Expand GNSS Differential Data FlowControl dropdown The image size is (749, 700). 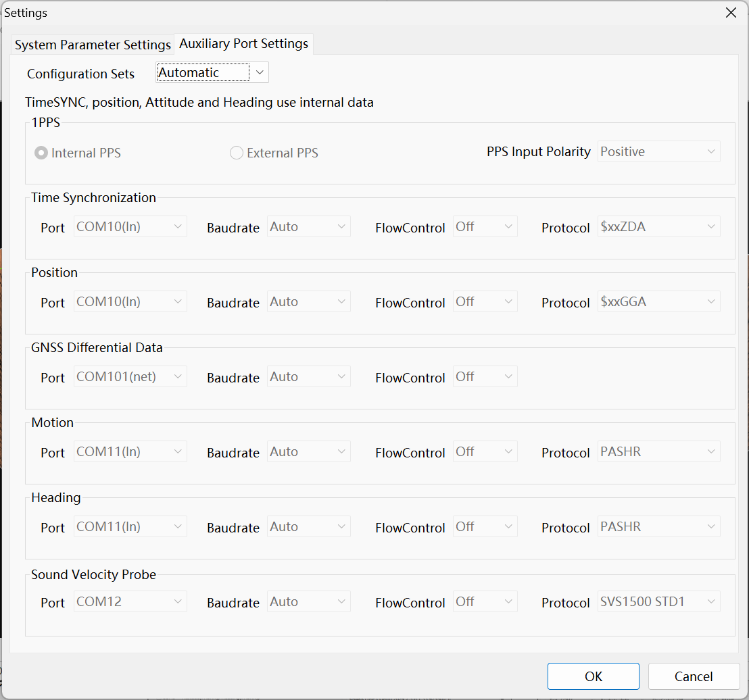click(485, 377)
